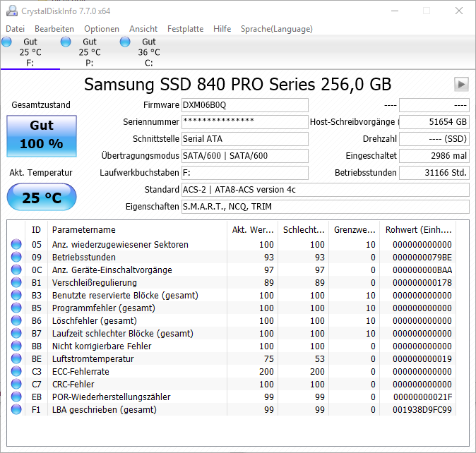Click the Akt. Wer... column header
476x453 pixels.
click(x=253, y=230)
